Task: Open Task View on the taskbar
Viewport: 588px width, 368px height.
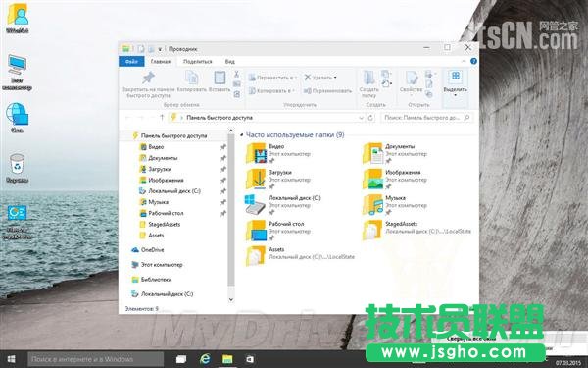Action: point(181,359)
